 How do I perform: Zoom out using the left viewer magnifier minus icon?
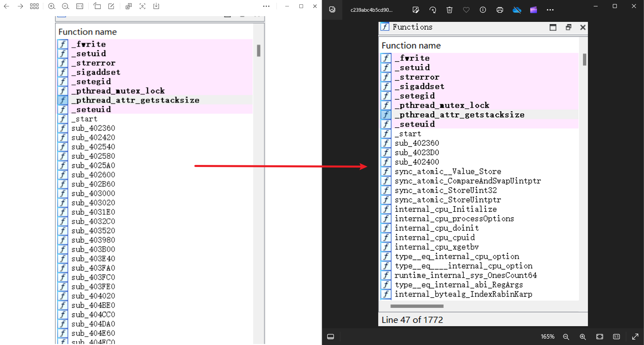(x=66, y=6)
